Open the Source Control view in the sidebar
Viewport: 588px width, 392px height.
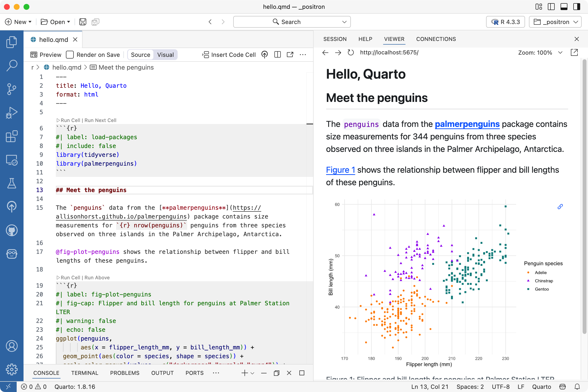point(12,89)
